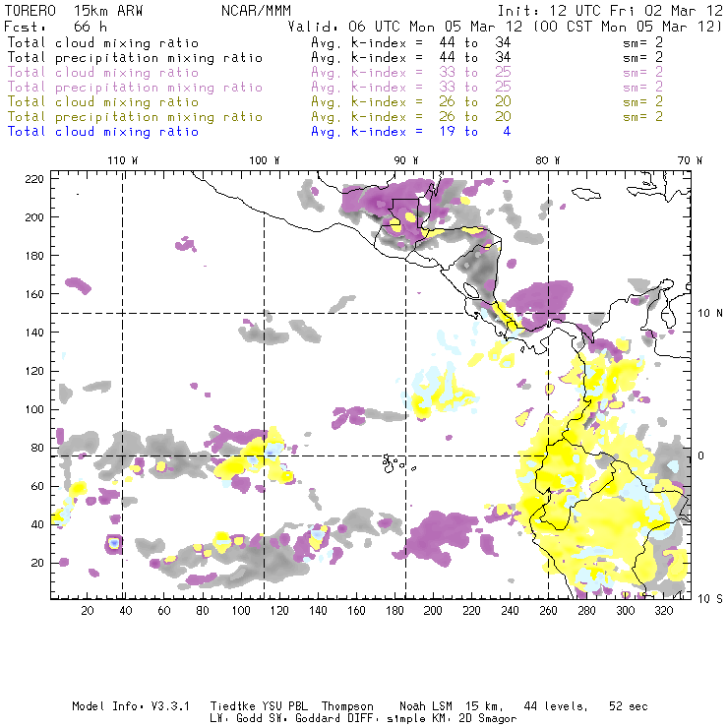Click the black 'sm= 2' on the first legend row

coord(643,43)
